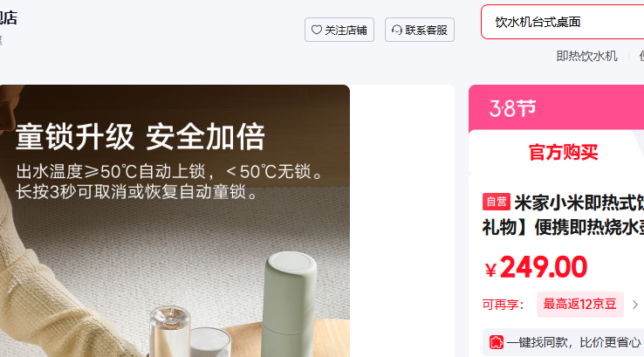Open the chevron arrow after 最高返12京豆
The height and width of the screenshot is (357, 644).
(635, 305)
